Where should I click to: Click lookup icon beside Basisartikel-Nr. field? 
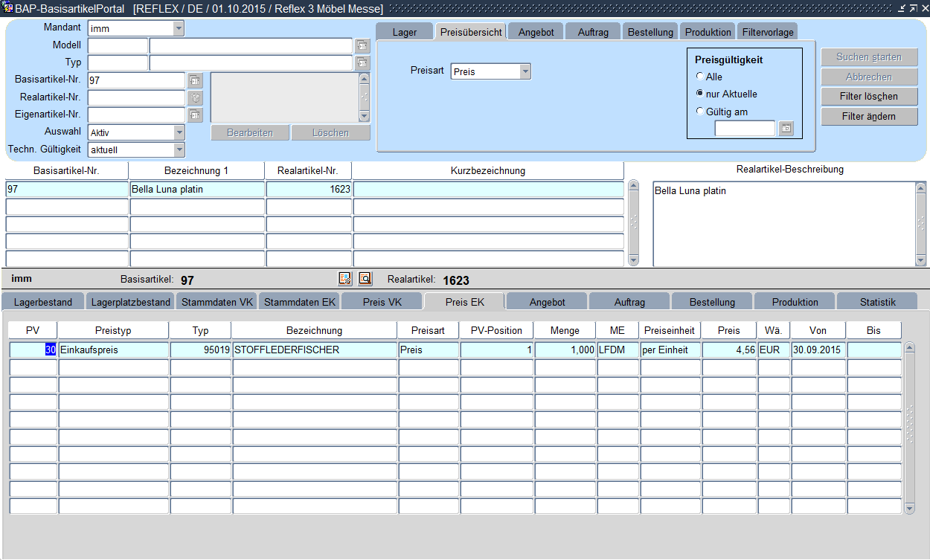click(195, 80)
